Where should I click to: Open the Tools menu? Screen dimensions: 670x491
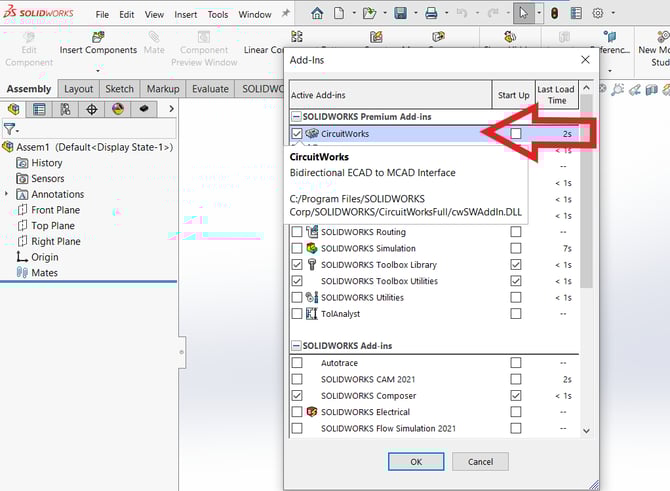pos(218,15)
